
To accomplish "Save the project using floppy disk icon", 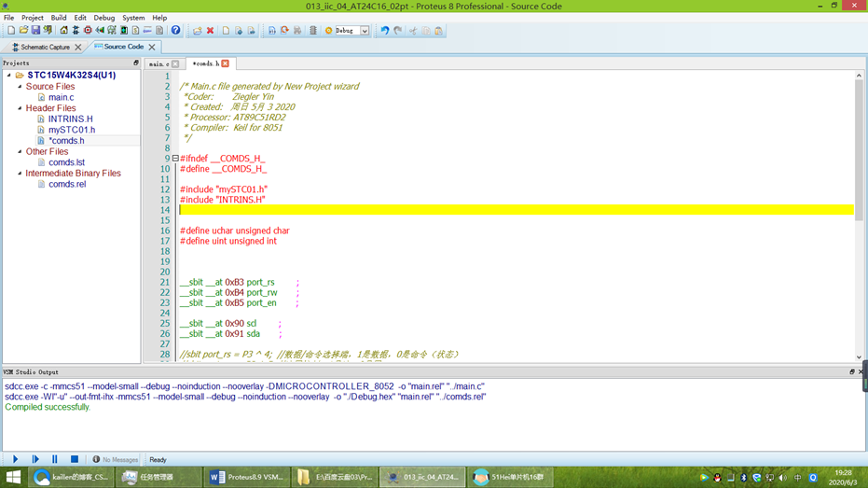I will pos(35,31).
